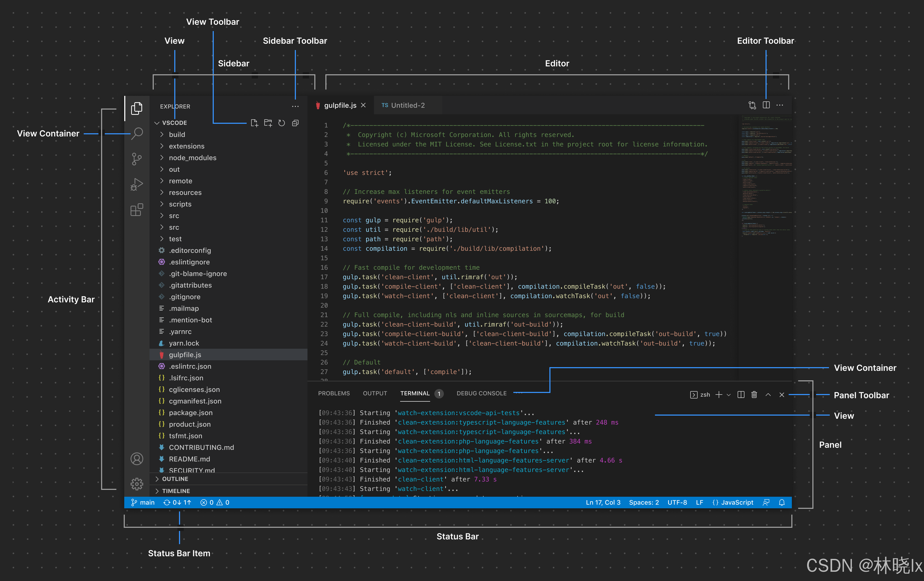Click New File icon in explorer toolbar
Viewport: 924px width, 581px height.
pyautogui.click(x=254, y=123)
